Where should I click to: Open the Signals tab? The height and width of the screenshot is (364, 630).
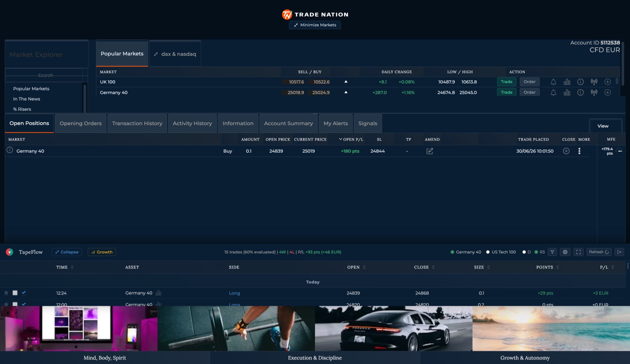pos(368,123)
